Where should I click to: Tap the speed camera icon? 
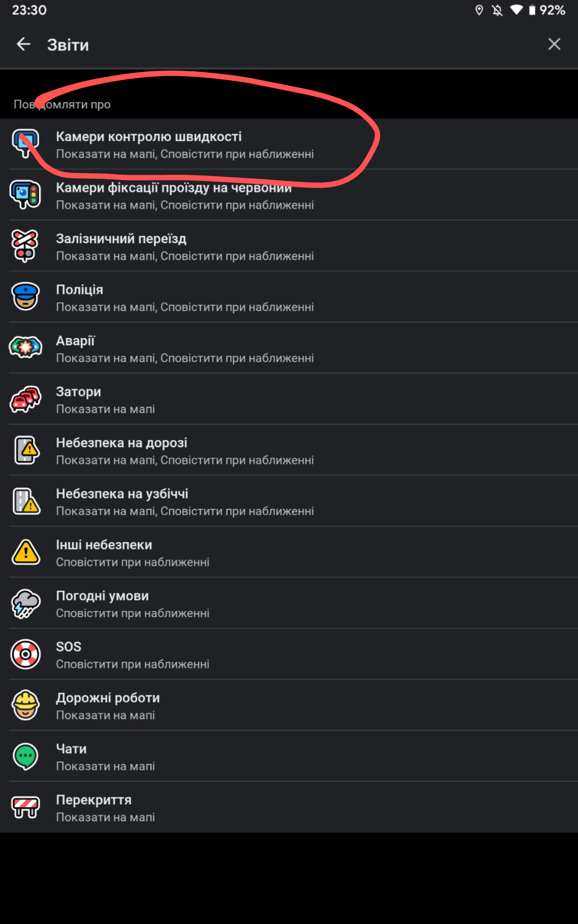click(25, 143)
